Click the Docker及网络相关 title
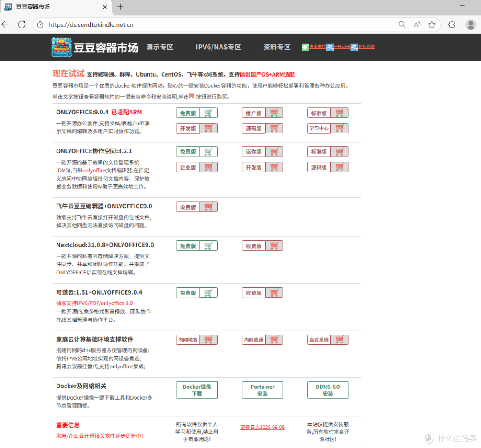481x448 pixels. tap(81, 386)
